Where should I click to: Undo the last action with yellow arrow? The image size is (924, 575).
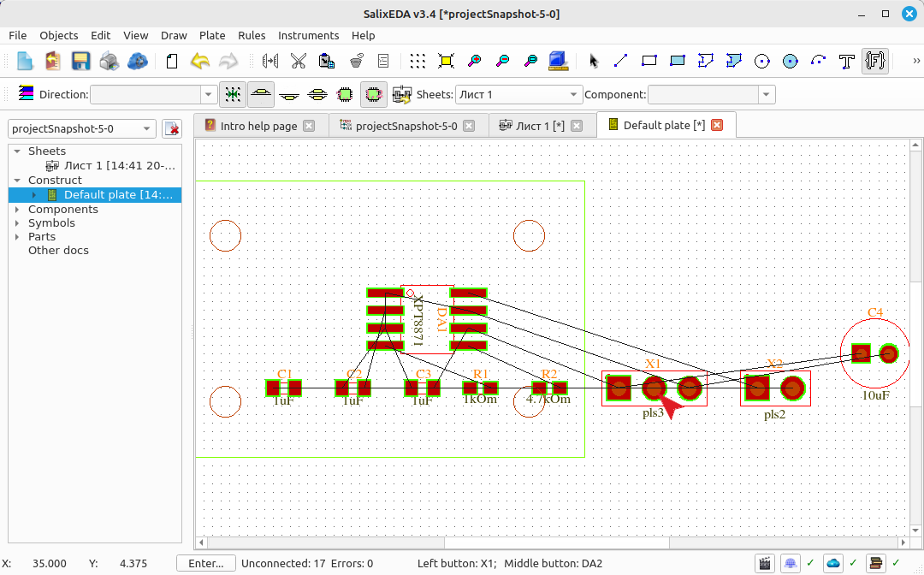pos(200,61)
